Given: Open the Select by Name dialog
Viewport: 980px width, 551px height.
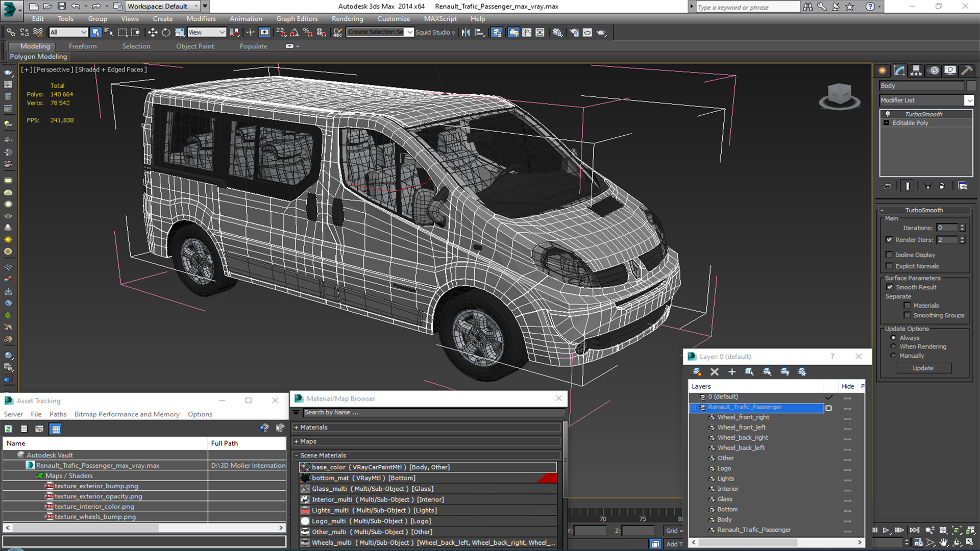Looking at the screenshot, I should [x=109, y=32].
